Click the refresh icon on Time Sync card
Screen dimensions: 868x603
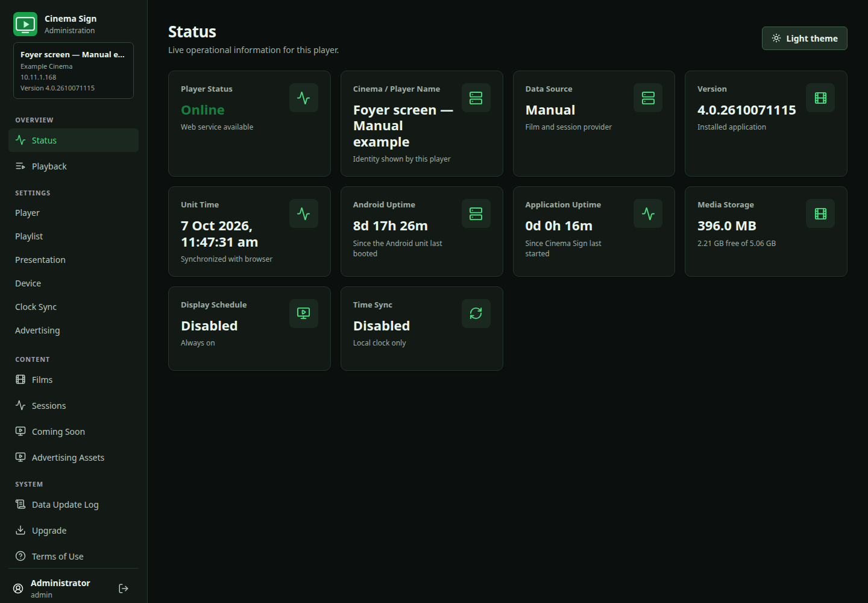(x=476, y=314)
